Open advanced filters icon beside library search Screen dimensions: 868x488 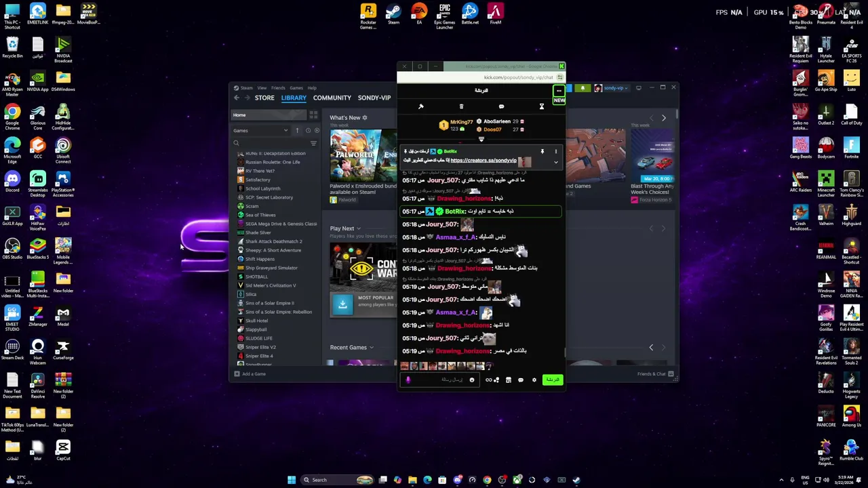[x=313, y=143]
